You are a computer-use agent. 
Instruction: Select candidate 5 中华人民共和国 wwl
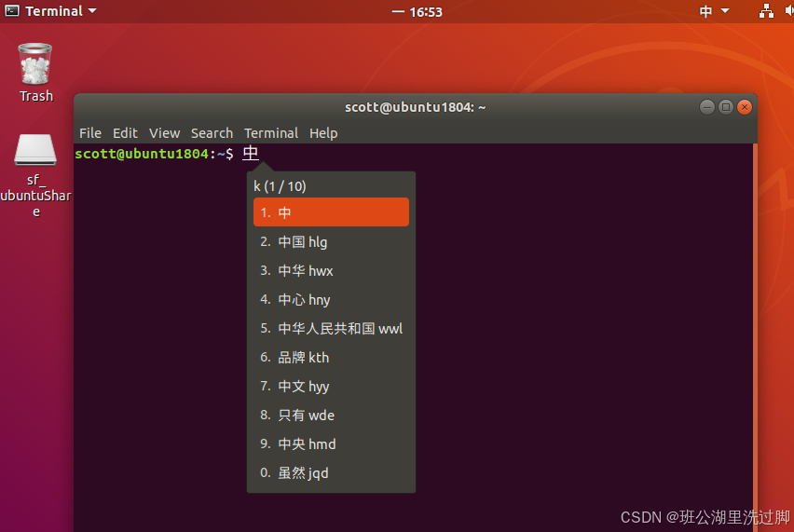tap(331, 328)
